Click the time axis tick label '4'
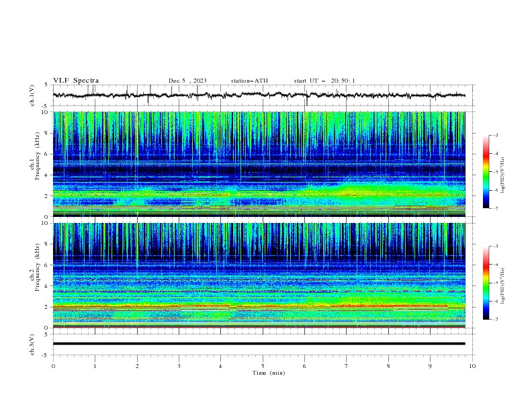The image size is (532, 411). coord(220,366)
